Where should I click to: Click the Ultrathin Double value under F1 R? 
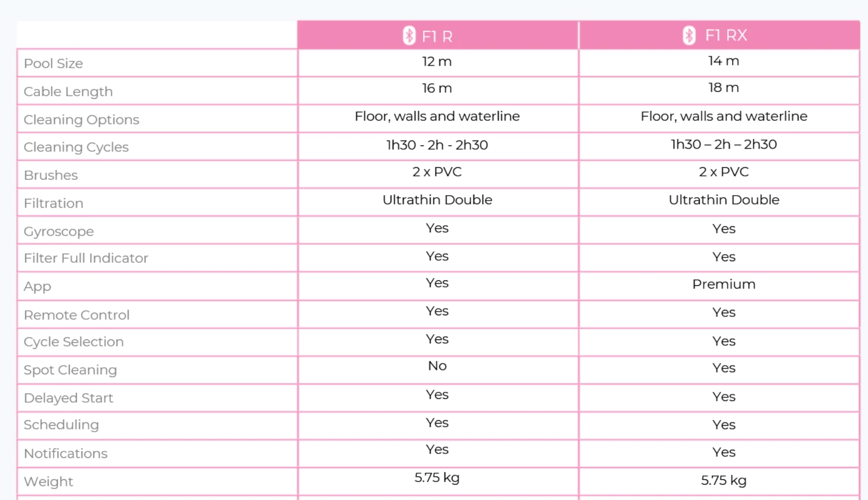click(437, 200)
